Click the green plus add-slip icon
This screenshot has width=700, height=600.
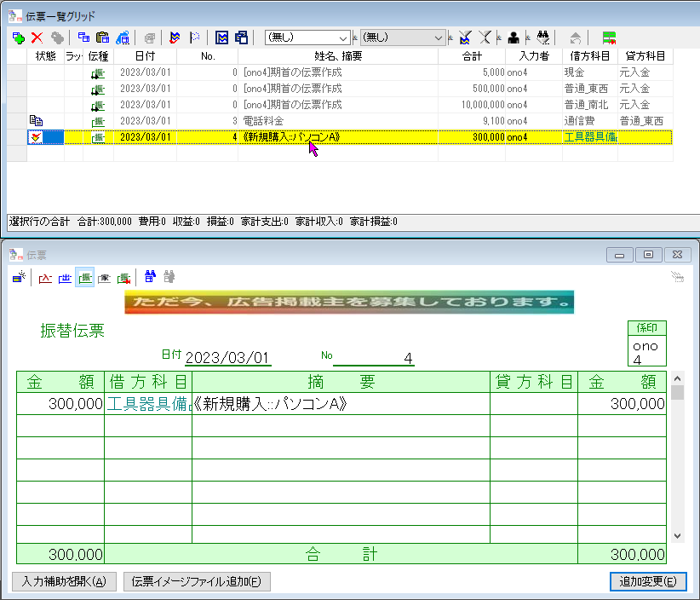(18, 38)
